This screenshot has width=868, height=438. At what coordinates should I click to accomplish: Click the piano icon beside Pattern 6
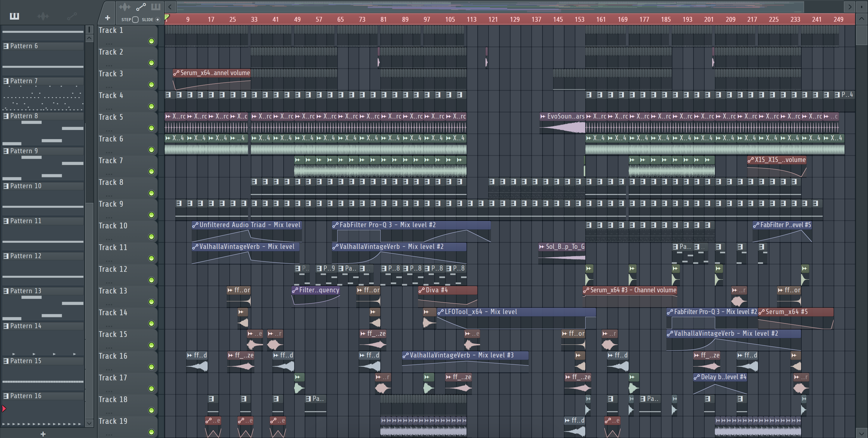[x=6, y=46]
